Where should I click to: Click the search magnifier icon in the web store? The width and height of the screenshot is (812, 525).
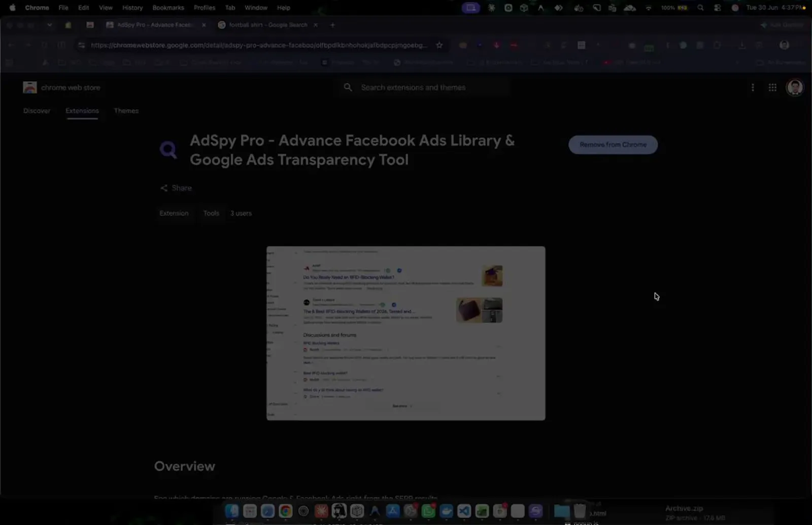pos(348,87)
